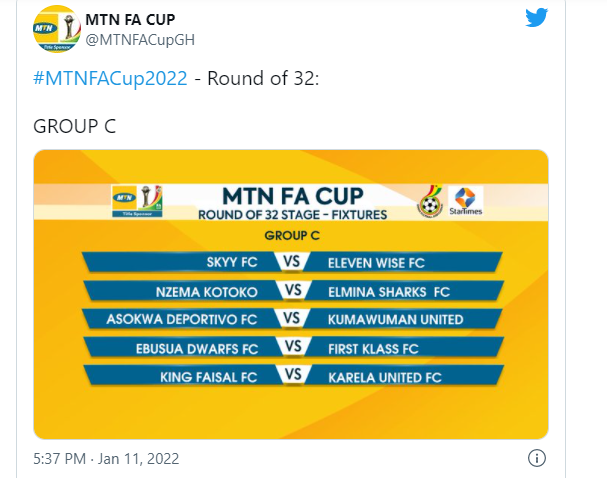Screen dimensions: 607x478
Task: Click the Nzema Kotoko team name
Action: (207, 292)
